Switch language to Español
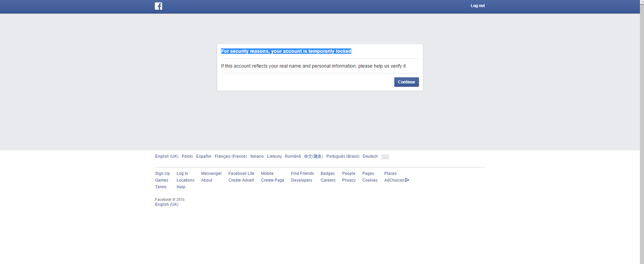 pyautogui.click(x=204, y=157)
